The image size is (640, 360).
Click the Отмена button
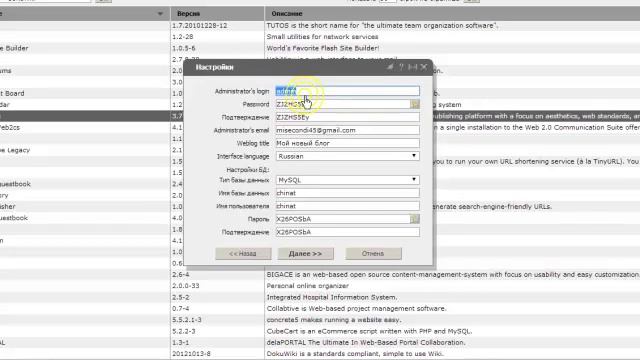coord(373,253)
